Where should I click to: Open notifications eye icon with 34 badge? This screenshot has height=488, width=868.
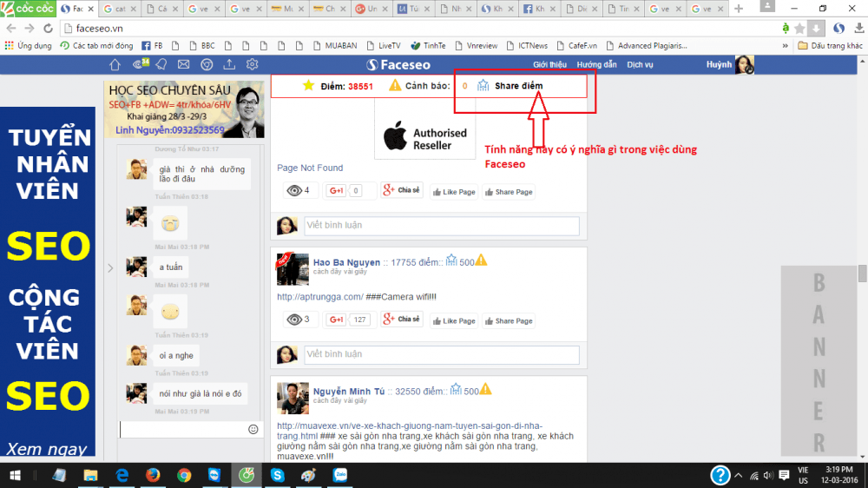141,64
